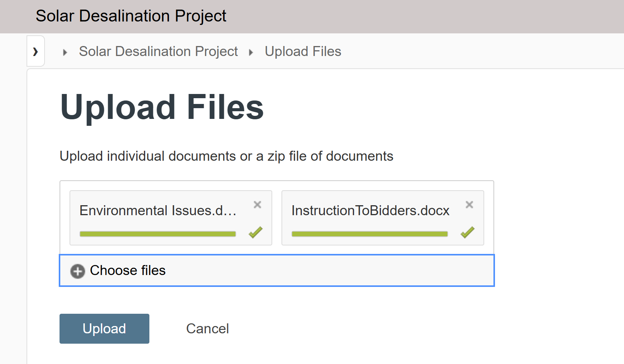
Task: Click the green checkmark on InstructionToBidders.docx
Action: pos(467,232)
